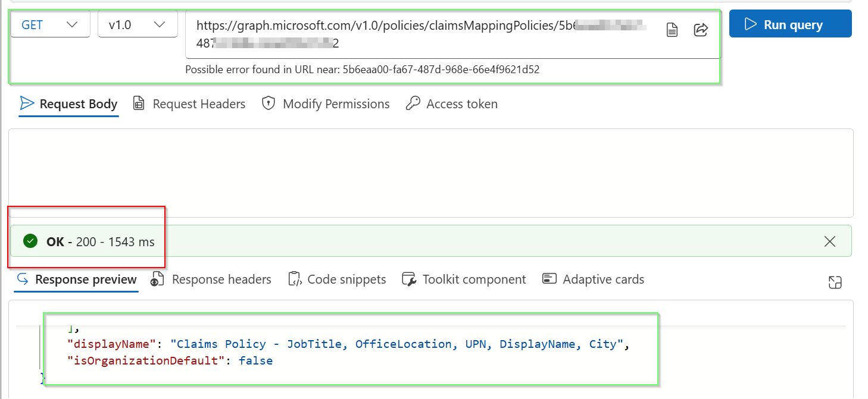Screen dimensions: 868x399
Task: Open the GET HTTP method dropdown
Action: click(x=50, y=24)
